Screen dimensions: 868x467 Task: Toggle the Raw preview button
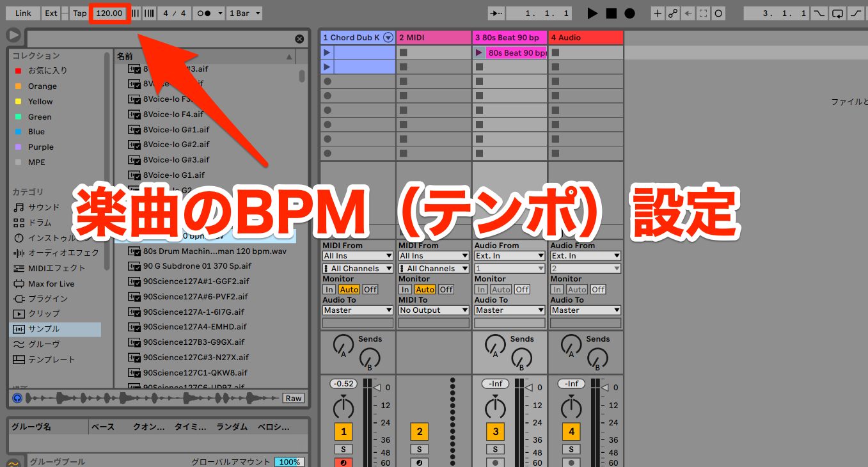pos(294,398)
